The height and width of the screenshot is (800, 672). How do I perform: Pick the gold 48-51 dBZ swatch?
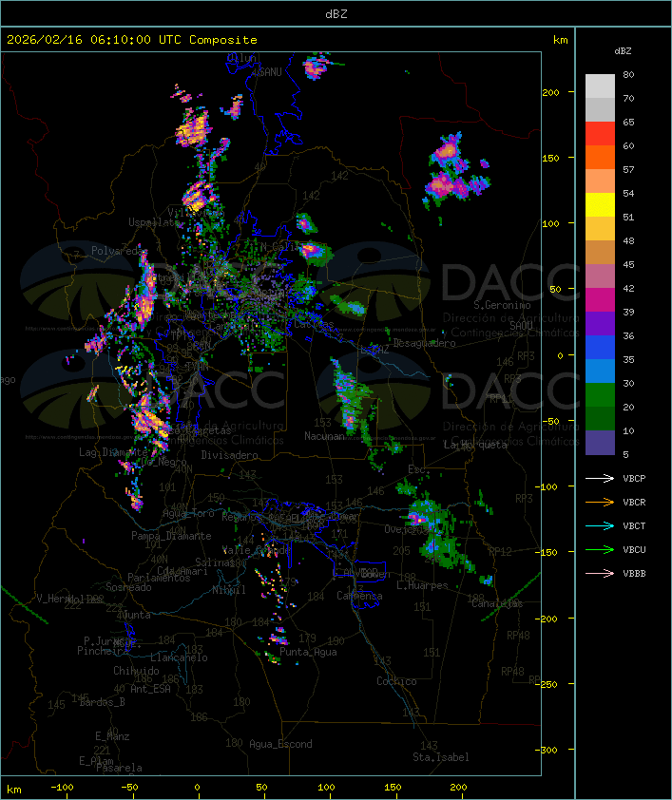coord(600,229)
